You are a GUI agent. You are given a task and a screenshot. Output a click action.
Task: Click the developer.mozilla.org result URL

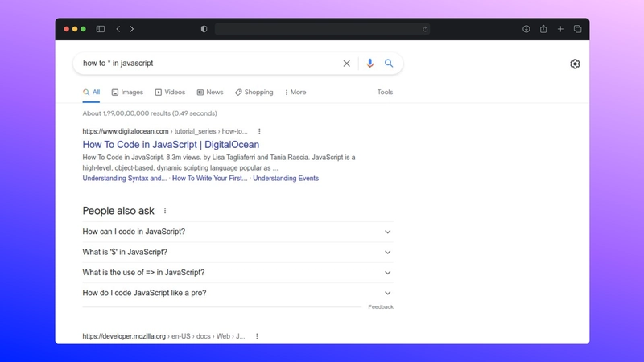coord(164,336)
